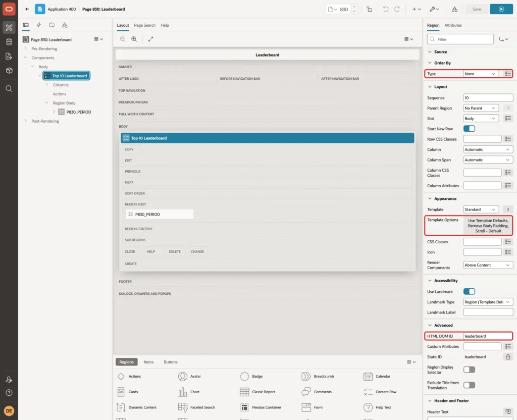Open Packaged Apps gallery cube icon in sidebar
This screenshot has width=517, height=420.
(x=9, y=71)
